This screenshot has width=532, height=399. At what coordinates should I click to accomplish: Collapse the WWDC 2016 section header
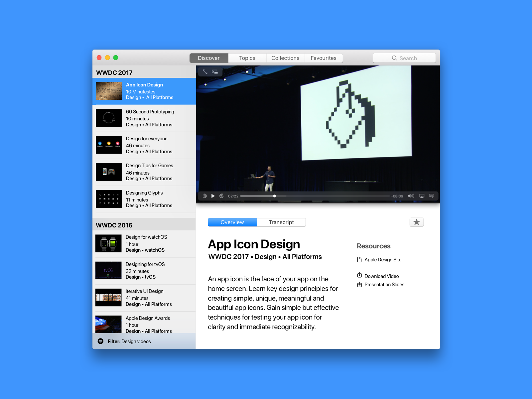[x=114, y=225]
